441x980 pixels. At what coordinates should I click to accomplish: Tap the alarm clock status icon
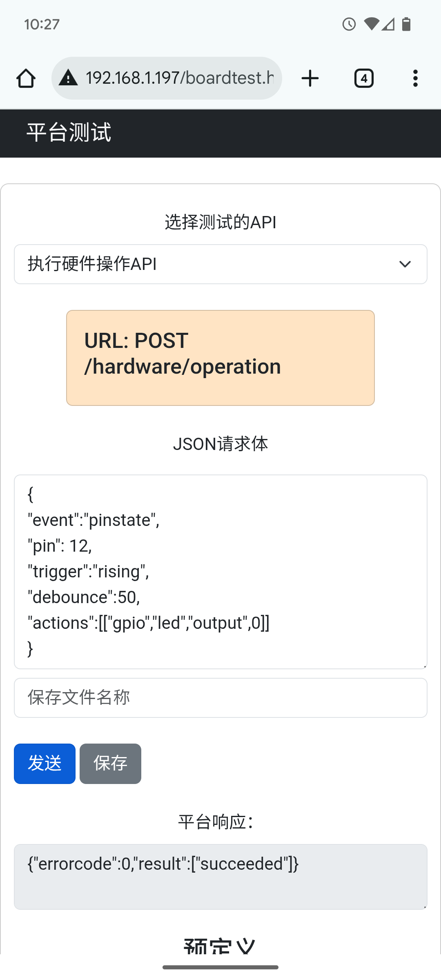click(349, 24)
